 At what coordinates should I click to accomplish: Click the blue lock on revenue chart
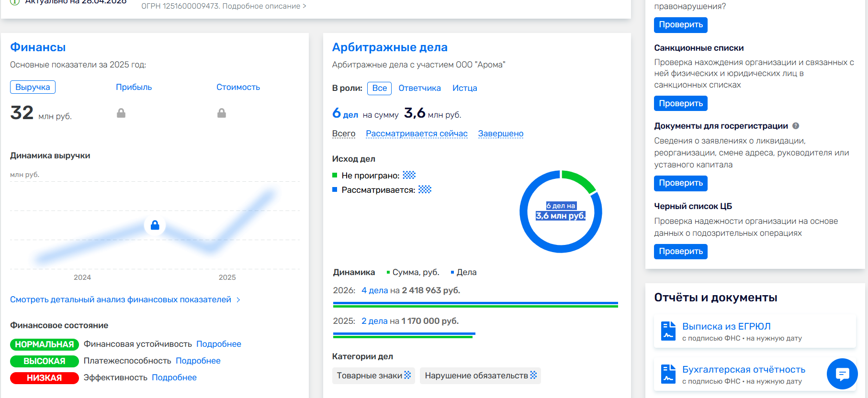point(155,225)
